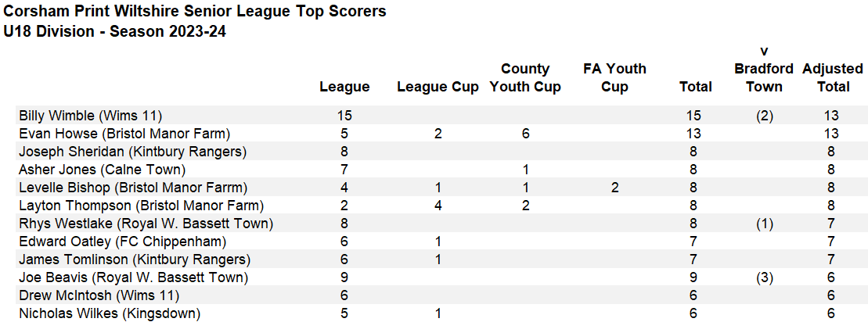
Task: Select Layton Thompson's League Cup value 4
Action: [x=438, y=206]
